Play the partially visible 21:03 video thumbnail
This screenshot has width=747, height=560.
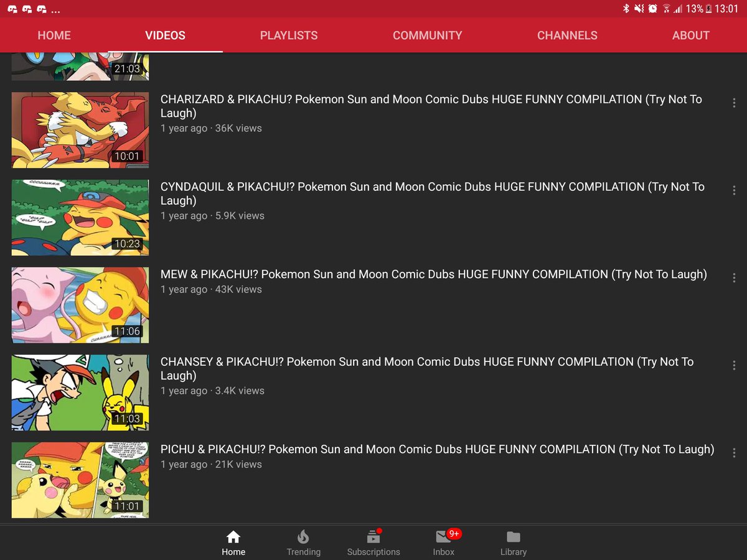[x=80, y=67]
